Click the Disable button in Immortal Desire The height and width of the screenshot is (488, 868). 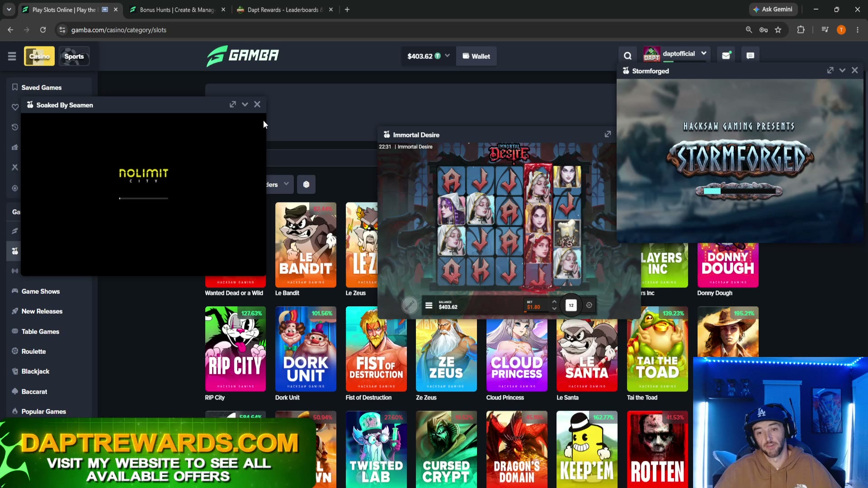pos(410,305)
